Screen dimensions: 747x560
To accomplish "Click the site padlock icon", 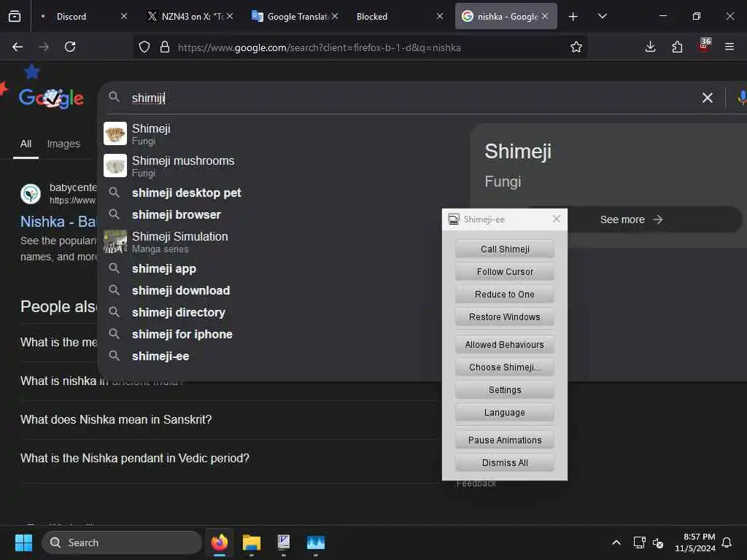I will (165, 47).
